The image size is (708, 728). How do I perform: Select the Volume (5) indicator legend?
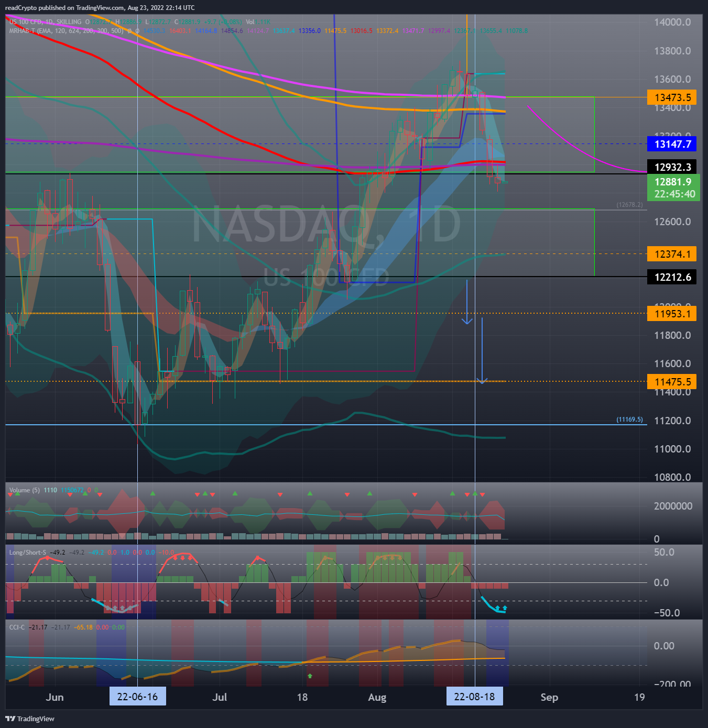[24, 490]
